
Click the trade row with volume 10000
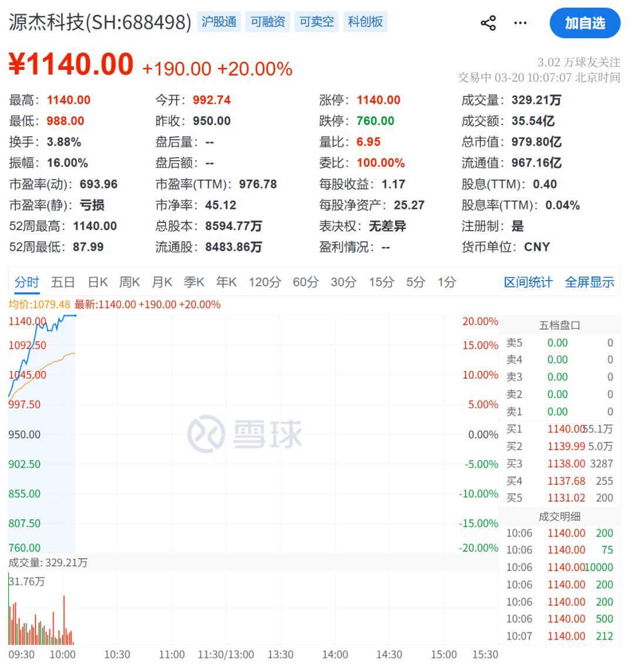tap(559, 567)
